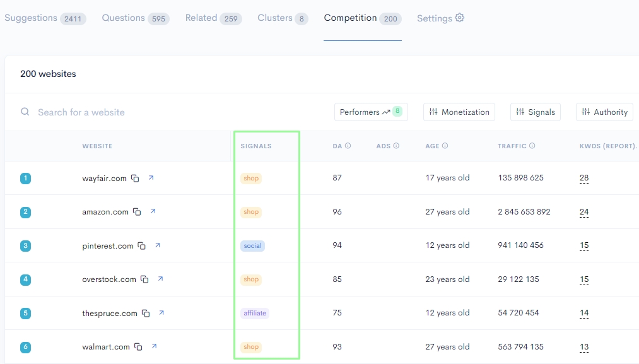Open walmart.com keyword count 13
The width and height of the screenshot is (639, 364).
584,347
